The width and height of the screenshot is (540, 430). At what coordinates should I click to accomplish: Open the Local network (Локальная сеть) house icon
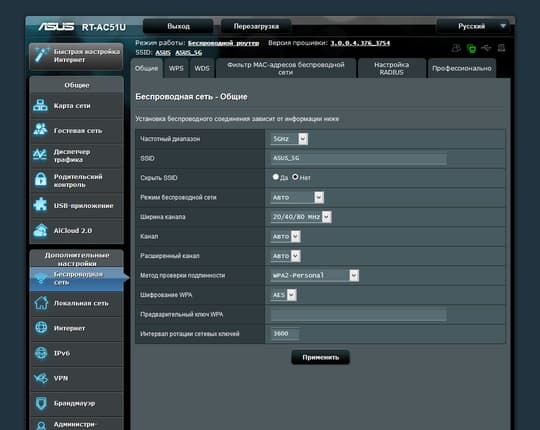pos(41,303)
